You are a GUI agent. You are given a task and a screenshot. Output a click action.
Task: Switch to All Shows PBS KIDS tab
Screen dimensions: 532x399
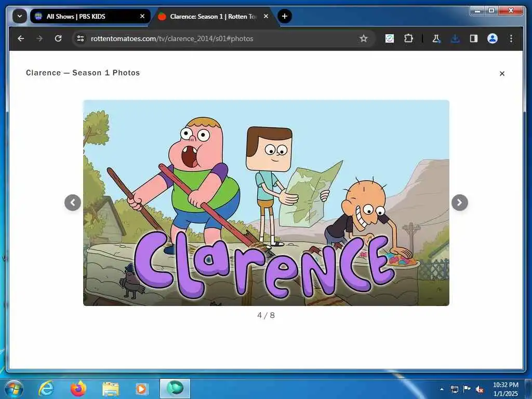(90, 16)
